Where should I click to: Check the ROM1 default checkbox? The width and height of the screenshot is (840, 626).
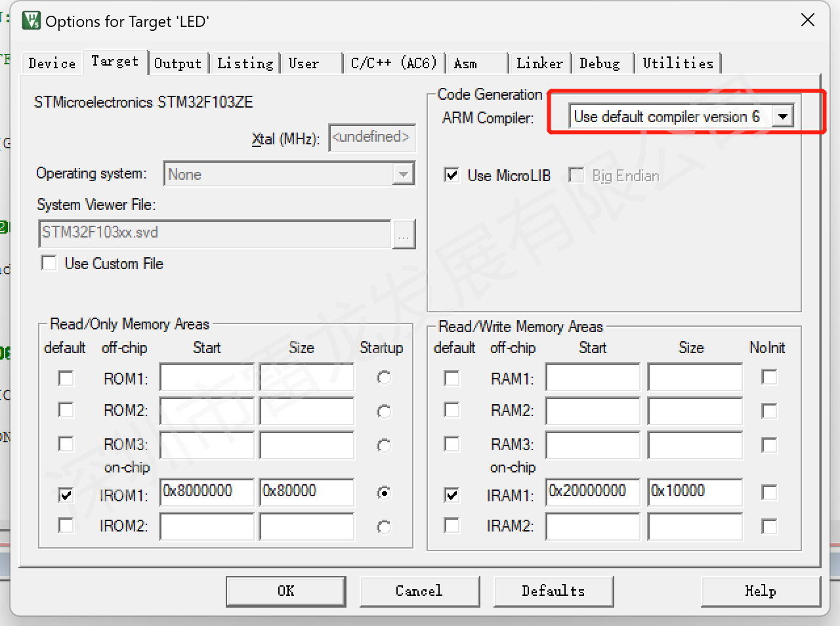coord(66,379)
